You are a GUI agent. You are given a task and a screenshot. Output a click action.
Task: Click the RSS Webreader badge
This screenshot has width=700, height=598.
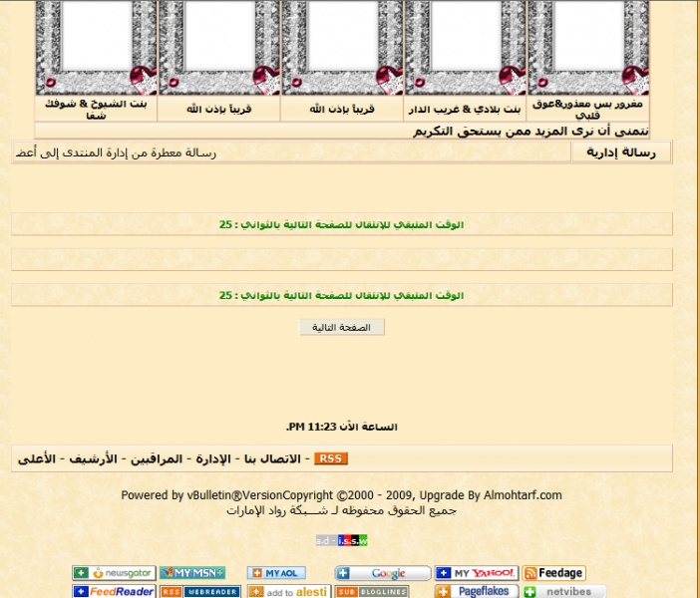[200, 591]
